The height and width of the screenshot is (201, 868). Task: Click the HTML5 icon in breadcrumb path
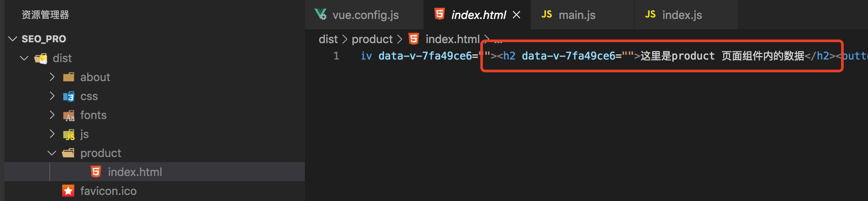click(414, 39)
